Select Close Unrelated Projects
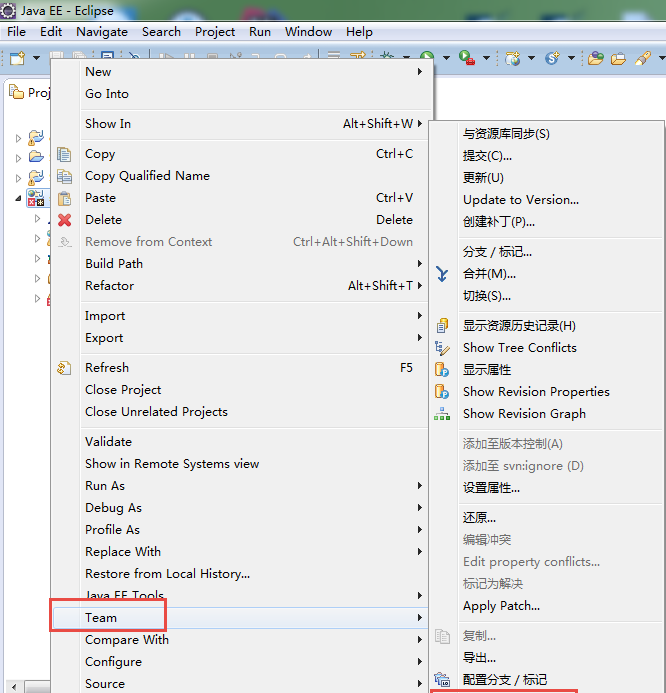Image resolution: width=666 pixels, height=693 pixels. [x=240, y=412]
